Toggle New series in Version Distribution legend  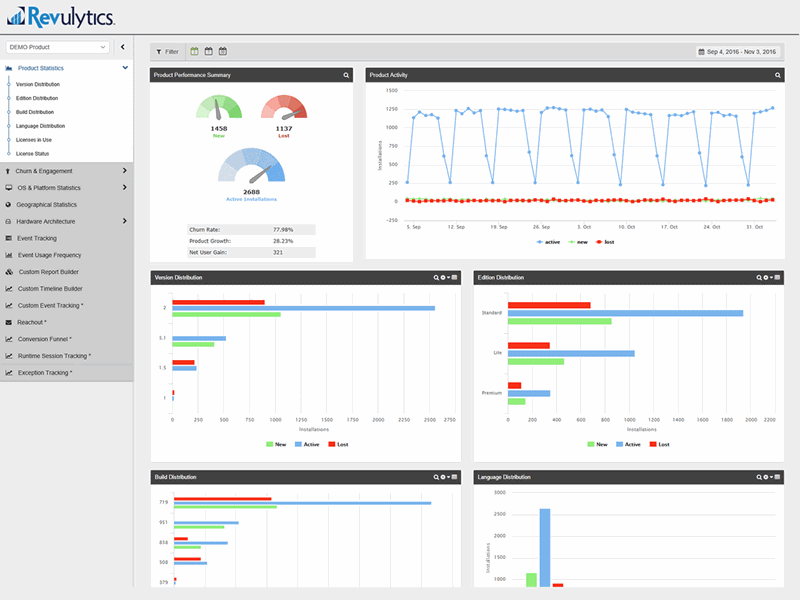click(276, 444)
